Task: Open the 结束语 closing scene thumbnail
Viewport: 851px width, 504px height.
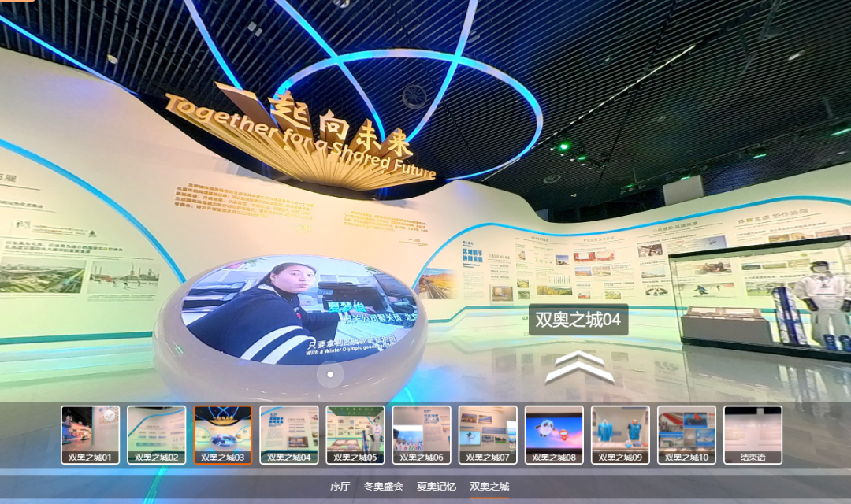Action: tap(753, 434)
